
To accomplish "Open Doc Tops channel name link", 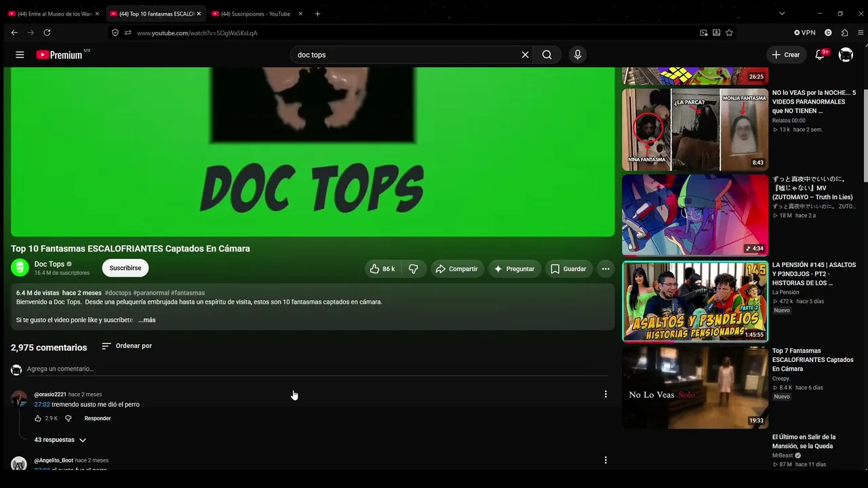I will tap(50, 264).
